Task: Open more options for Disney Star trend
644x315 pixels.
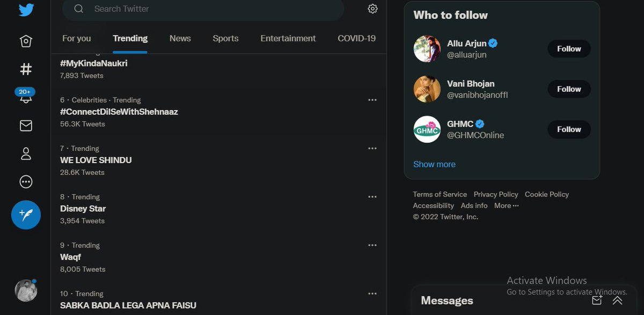Action: [372, 196]
